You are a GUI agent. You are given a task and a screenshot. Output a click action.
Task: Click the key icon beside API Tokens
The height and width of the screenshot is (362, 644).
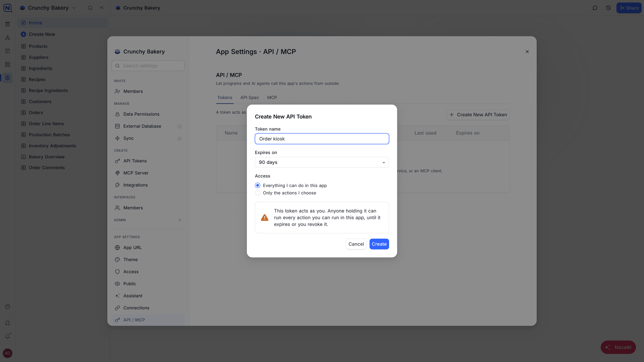(x=117, y=161)
